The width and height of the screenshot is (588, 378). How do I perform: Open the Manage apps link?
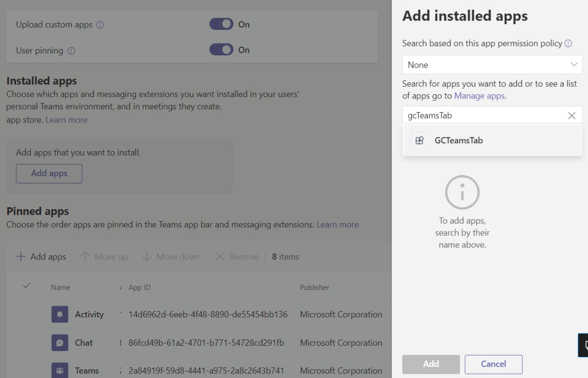coord(479,96)
